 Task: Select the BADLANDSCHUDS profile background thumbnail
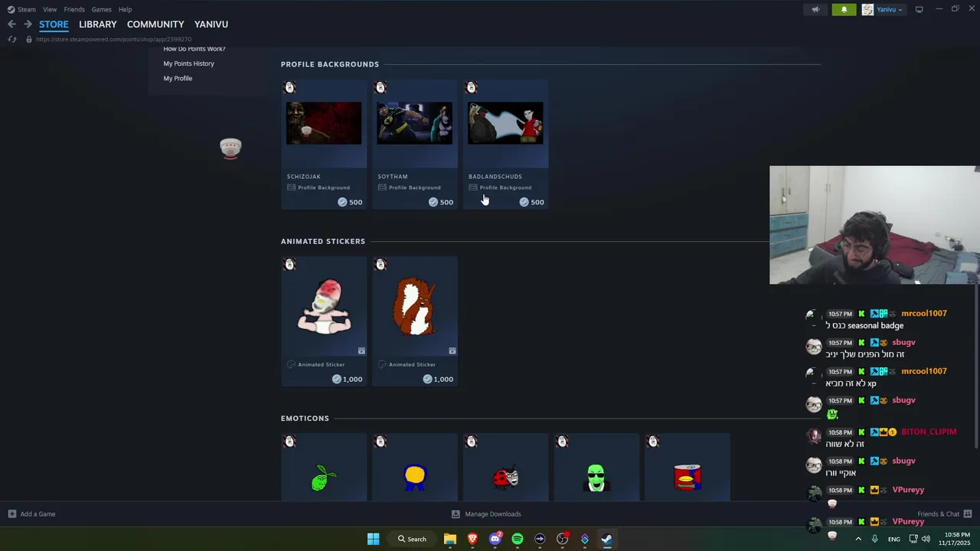(x=505, y=123)
